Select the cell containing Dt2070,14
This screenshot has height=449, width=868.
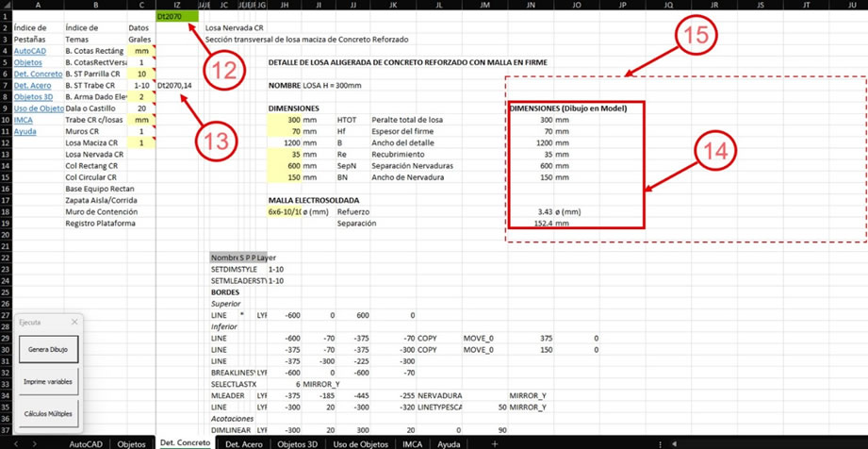pyautogui.click(x=177, y=86)
